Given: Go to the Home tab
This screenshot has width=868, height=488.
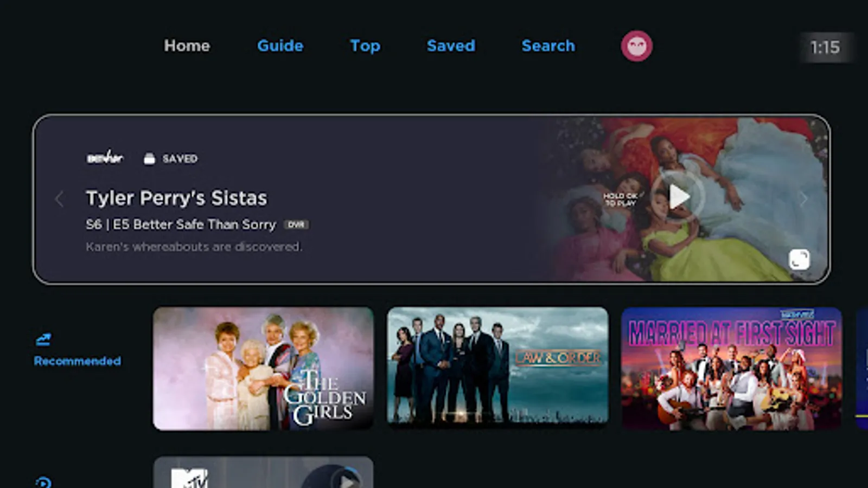Looking at the screenshot, I should pos(187,46).
